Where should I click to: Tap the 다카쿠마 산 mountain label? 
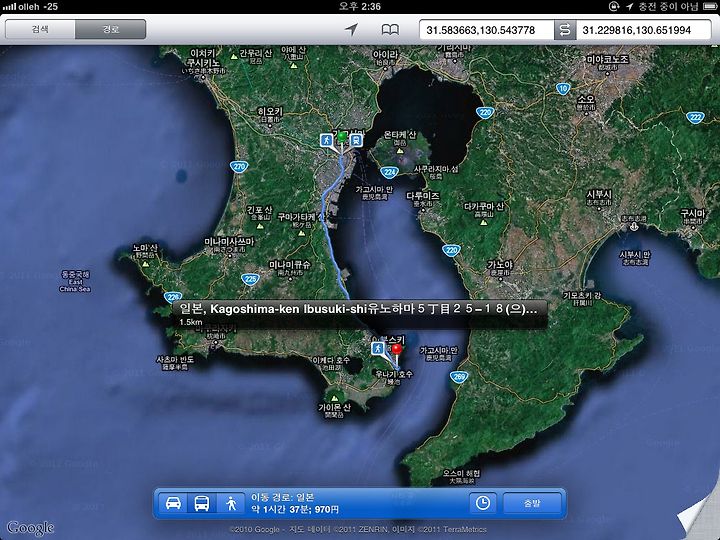click(x=484, y=210)
